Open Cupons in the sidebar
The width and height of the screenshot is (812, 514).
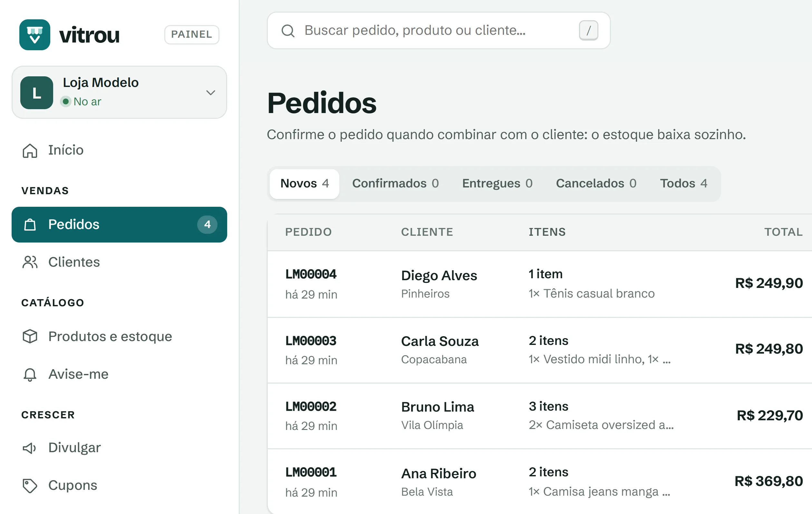point(119,486)
